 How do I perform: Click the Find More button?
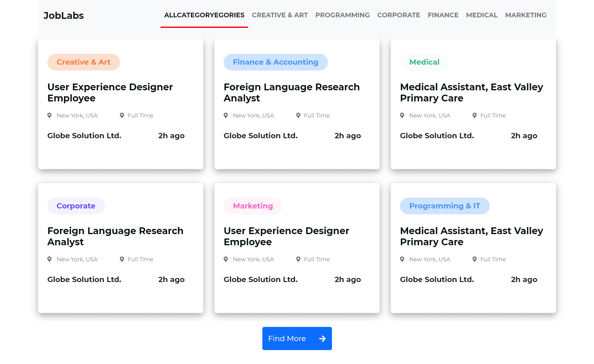tap(297, 338)
